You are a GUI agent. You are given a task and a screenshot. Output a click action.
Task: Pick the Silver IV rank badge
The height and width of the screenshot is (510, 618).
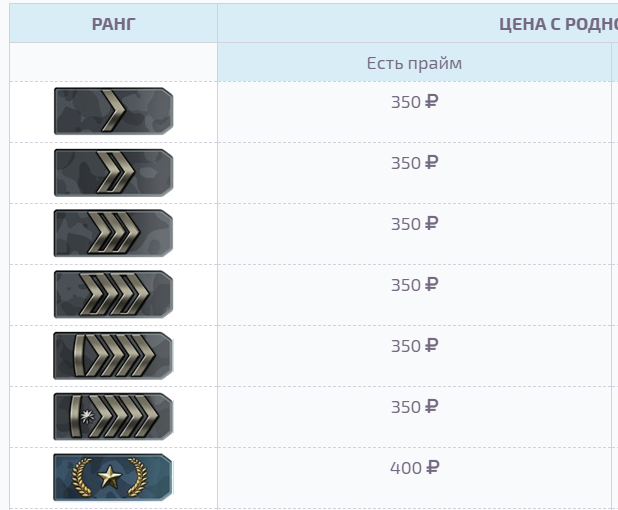pyautogui.click(x=114, y=294)
